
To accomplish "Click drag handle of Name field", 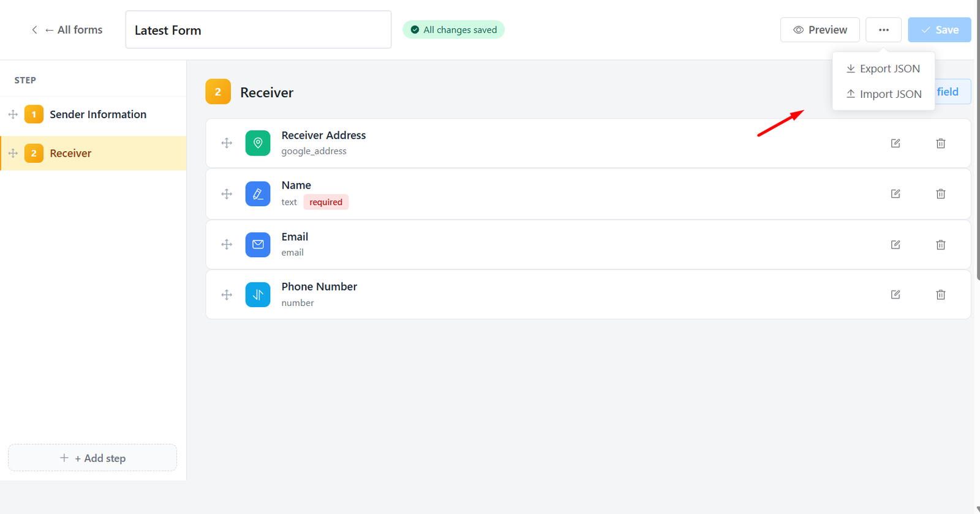I will click(227, 194).
